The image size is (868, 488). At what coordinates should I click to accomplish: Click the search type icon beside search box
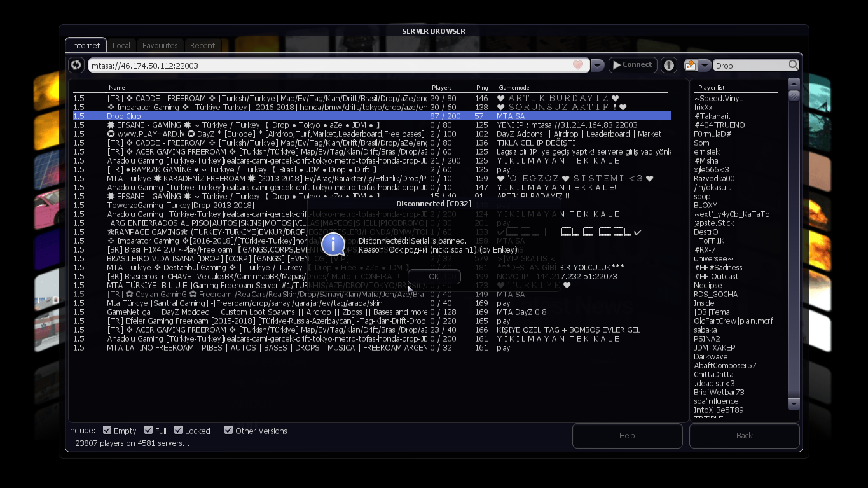(x=691, y=65)
